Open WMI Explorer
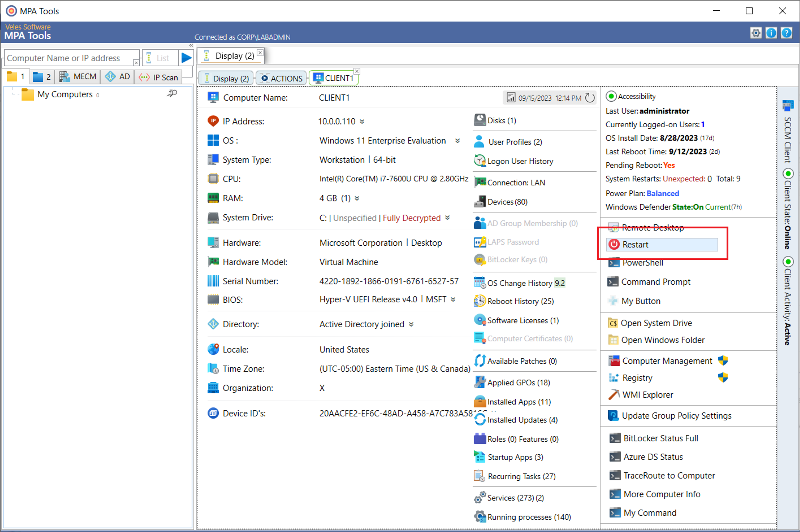 641,395
